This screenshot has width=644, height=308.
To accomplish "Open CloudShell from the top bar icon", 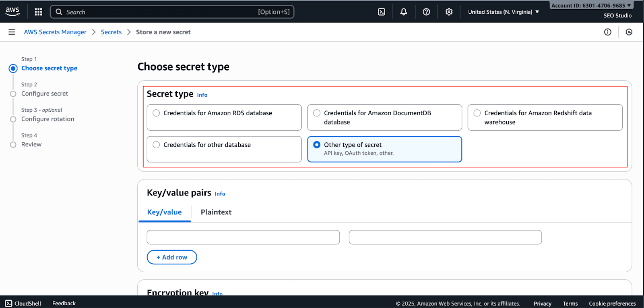I will (382, 12).
